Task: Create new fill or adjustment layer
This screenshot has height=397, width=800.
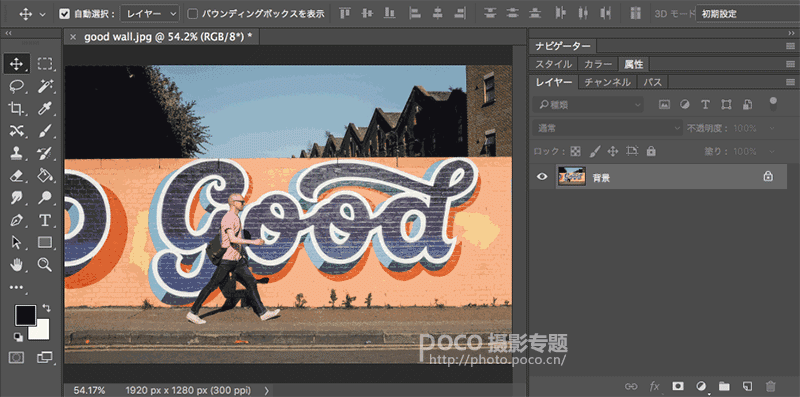Action: [x=701, y=386]
